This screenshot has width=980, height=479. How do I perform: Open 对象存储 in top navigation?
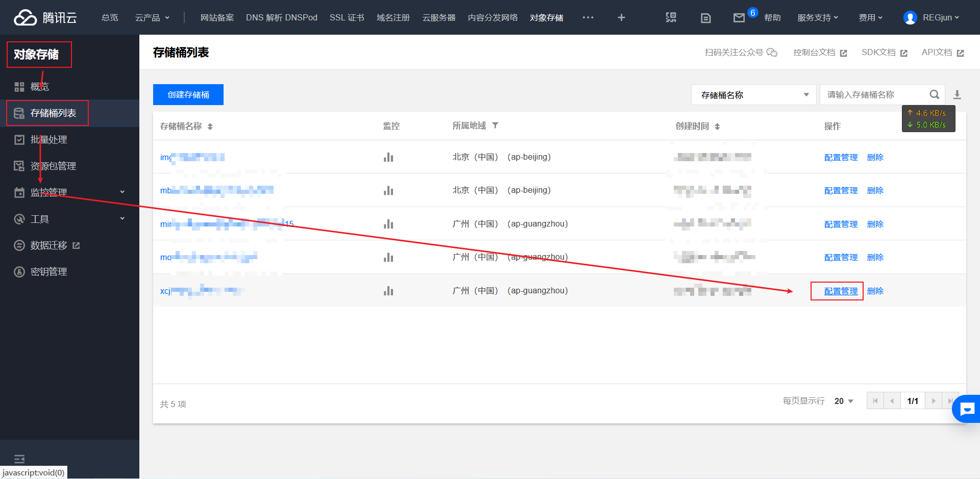click(x=546, y=17)
